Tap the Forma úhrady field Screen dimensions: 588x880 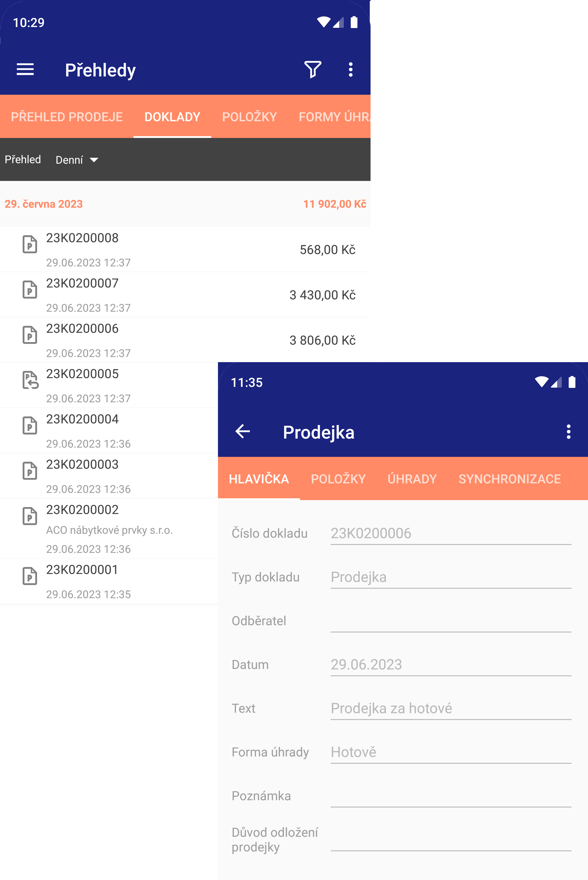point(451,752)
